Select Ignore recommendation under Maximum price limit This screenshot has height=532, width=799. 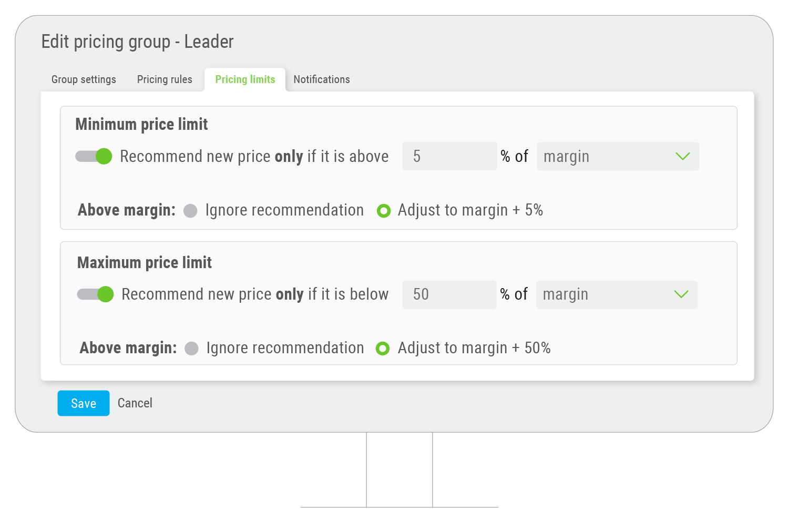pos(191,349)
